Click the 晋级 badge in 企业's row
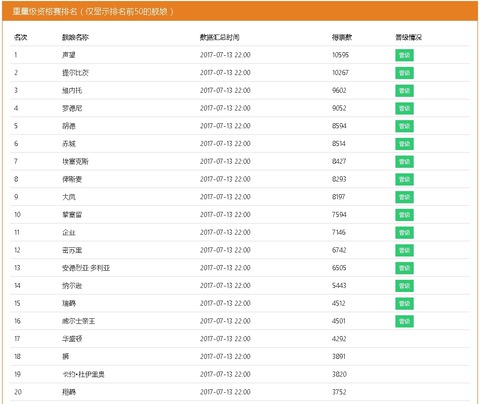The width and height of the screenshot is (480, 404). point(404,233)
